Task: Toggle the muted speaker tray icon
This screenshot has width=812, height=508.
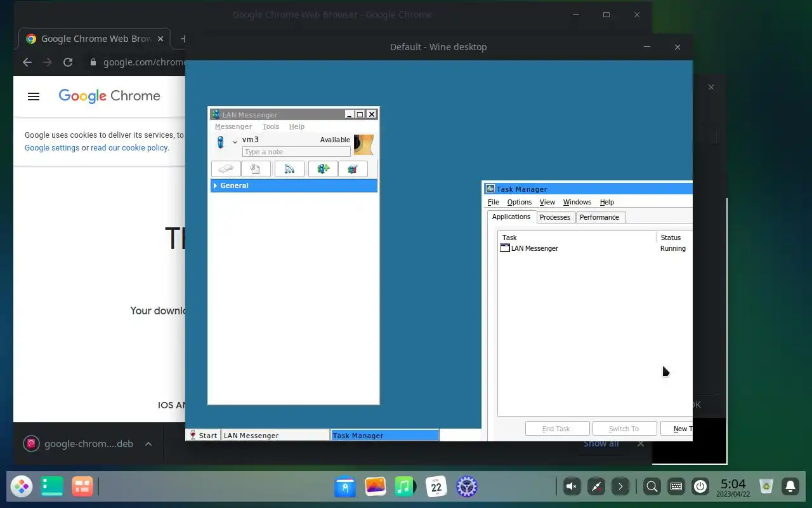Action: click(572, 486)
